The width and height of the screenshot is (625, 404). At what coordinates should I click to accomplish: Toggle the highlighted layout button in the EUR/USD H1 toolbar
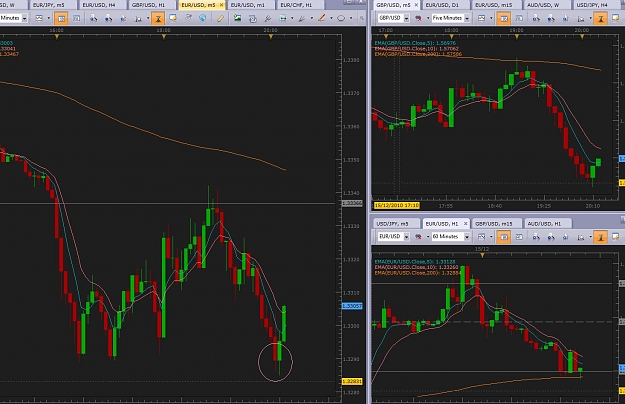pos(504,237)
